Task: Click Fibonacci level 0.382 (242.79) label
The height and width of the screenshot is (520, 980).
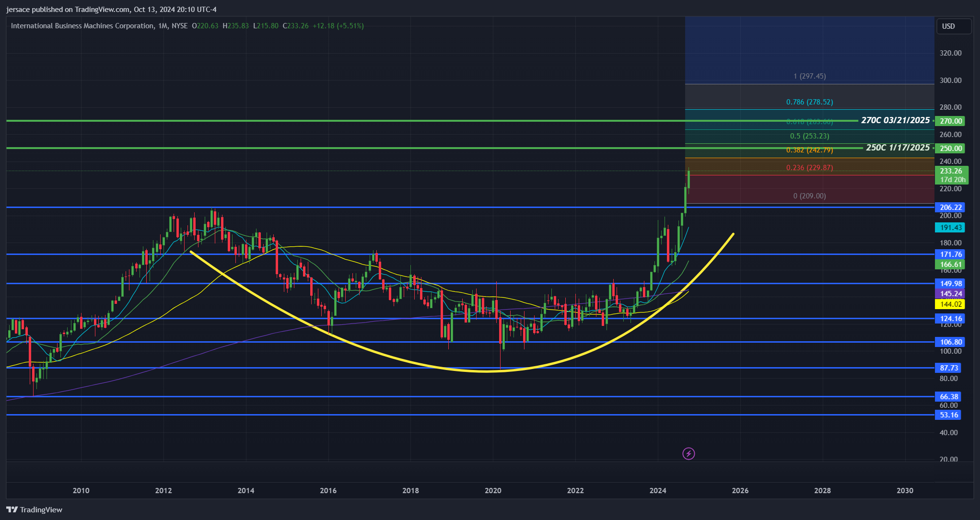Action: tap(809, 150)
